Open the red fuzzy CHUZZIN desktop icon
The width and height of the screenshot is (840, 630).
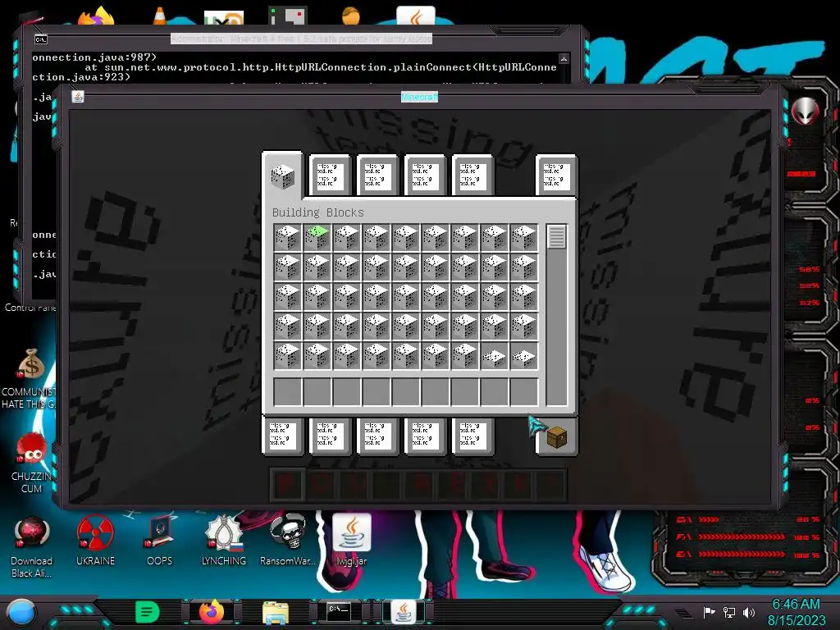tap(31, 463)
